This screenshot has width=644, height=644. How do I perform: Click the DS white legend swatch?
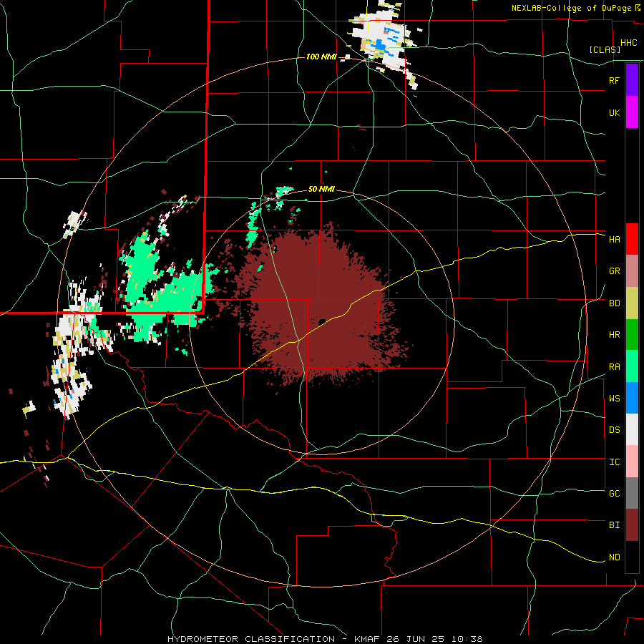[632, 429]
